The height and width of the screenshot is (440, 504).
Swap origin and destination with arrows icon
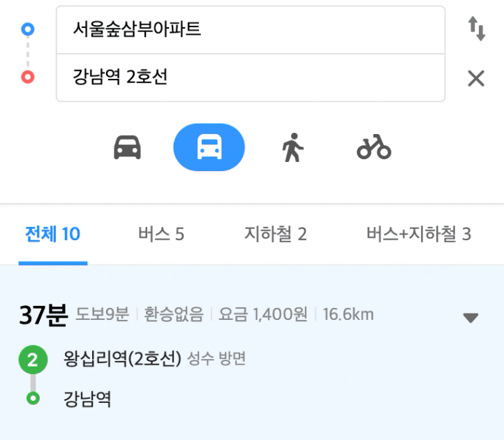(x=476, y=29)
